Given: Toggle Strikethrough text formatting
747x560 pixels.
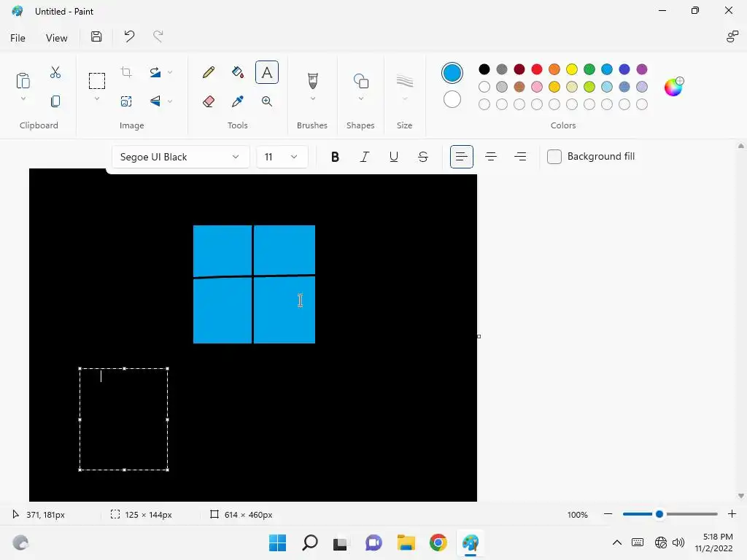Looking at the screenshot, I should pos(423,157).
